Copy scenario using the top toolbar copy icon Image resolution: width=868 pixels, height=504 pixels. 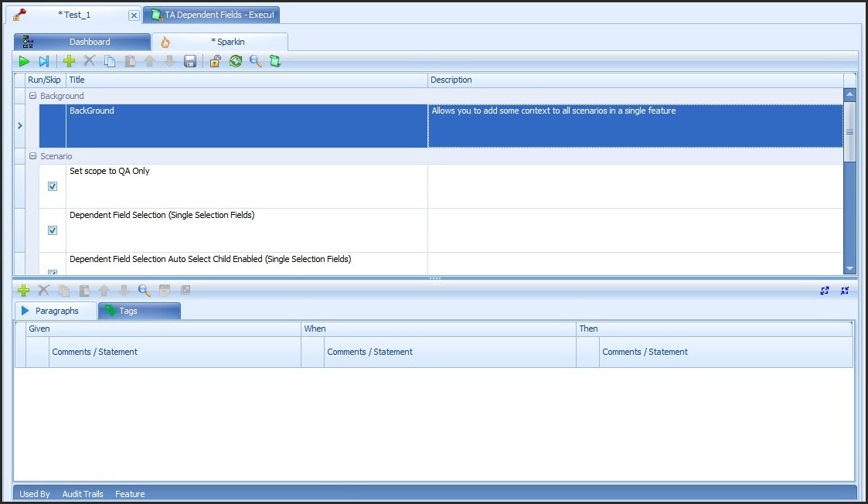click(110, 62)
